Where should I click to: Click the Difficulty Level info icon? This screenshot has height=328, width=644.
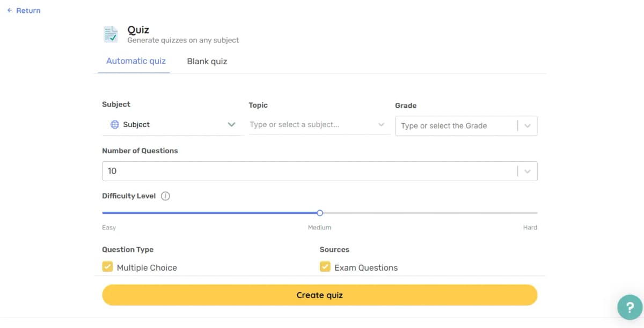(x=165, y=196)
